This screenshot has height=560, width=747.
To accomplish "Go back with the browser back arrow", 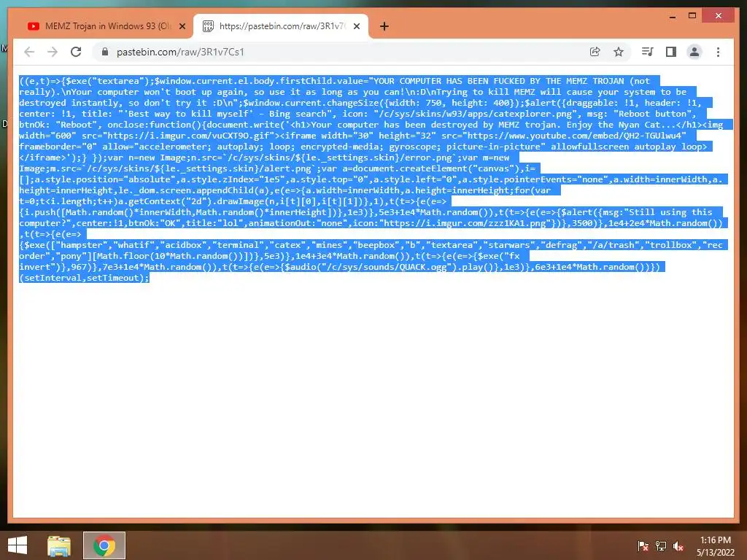I will point(29,52).
